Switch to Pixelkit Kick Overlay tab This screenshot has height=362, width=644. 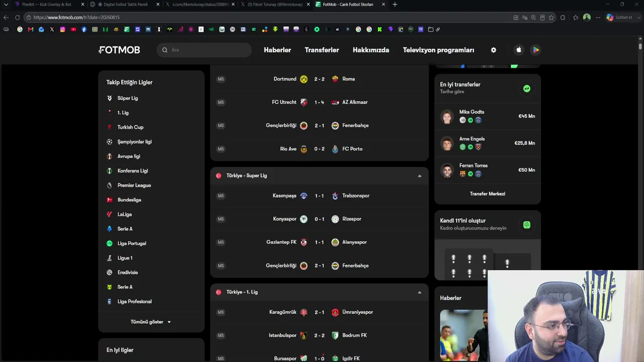[49, 5]
